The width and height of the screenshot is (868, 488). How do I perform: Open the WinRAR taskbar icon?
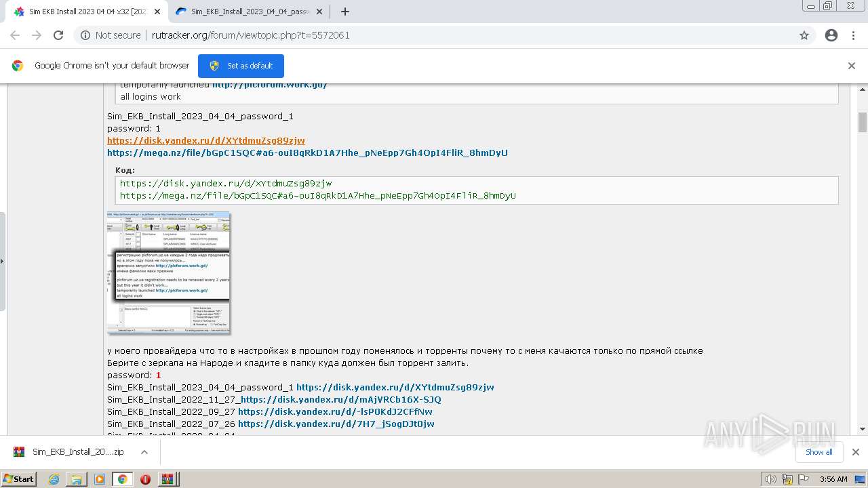[167, 479]
